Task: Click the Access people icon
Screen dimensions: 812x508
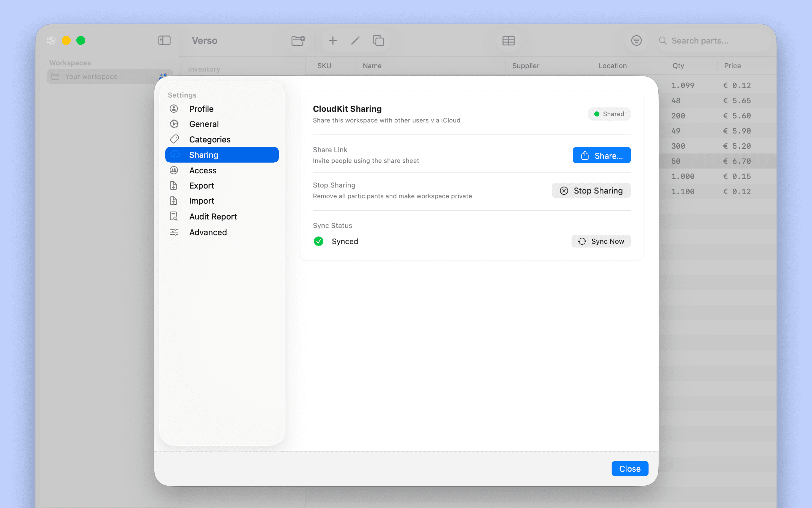Action: (x=174, y=170)
